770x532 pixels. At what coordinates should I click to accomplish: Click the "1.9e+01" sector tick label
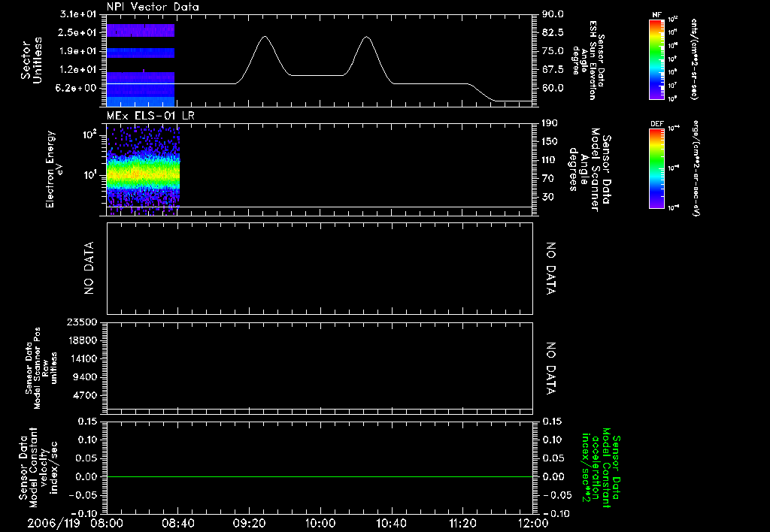point(77,51)
